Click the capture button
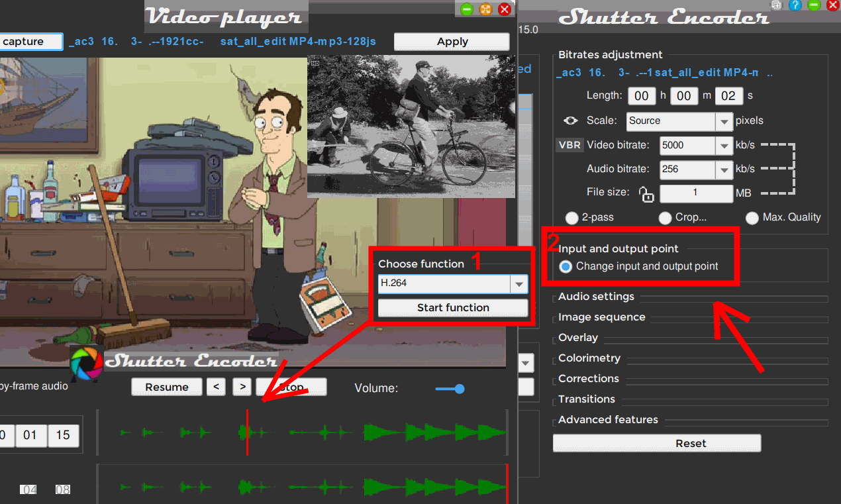The image size is (841, 504). point(31,42)
